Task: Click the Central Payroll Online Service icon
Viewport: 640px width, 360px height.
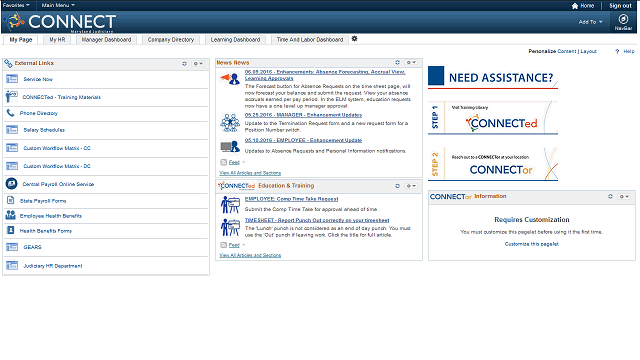Action: tap(11, 184)
